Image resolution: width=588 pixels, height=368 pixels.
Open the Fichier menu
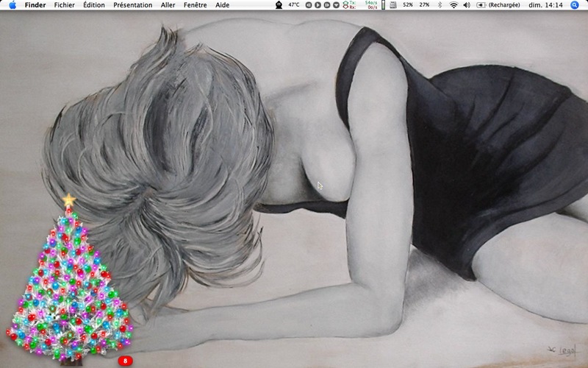pos(64,5)
